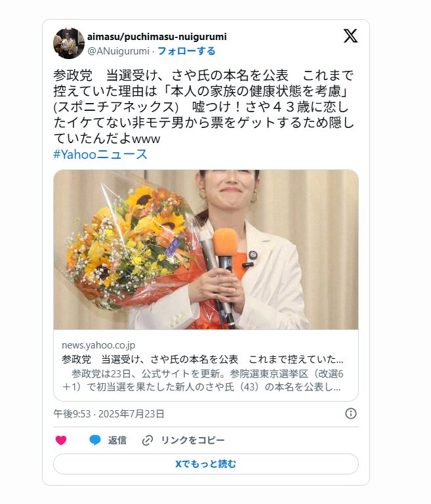Open the 午後9:53 2025年7月23日 timestamp

coord(109,413)
